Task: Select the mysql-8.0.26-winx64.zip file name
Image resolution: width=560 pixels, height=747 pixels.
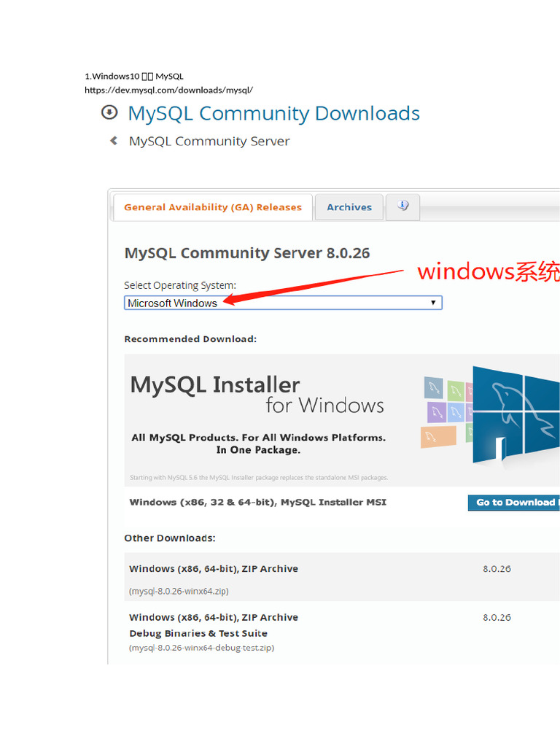Action: pyautogui.click(x=179, y=591)
